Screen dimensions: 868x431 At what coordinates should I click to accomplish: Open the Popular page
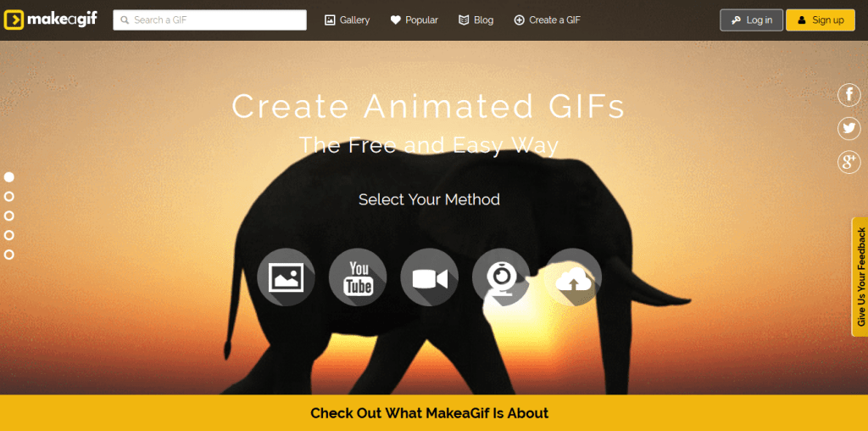pos(414,20)
